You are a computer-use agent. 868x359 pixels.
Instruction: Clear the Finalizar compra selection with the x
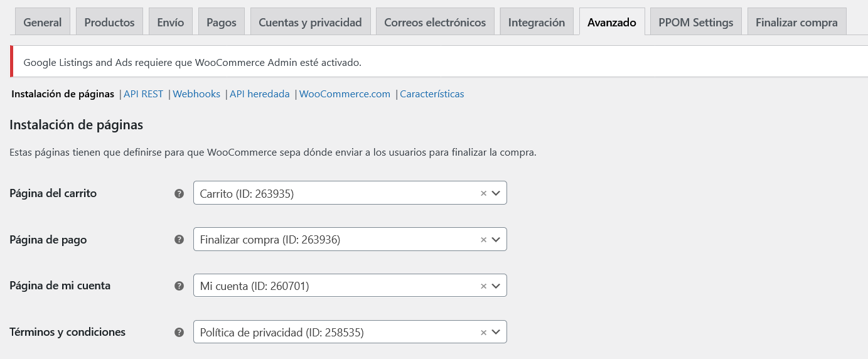coord(483,240)
